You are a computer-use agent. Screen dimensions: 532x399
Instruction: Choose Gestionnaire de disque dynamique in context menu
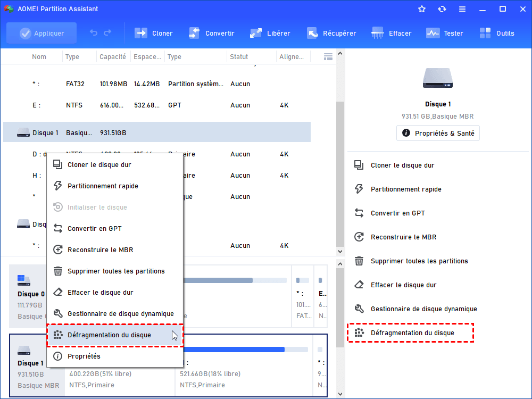tap(115, 314)
